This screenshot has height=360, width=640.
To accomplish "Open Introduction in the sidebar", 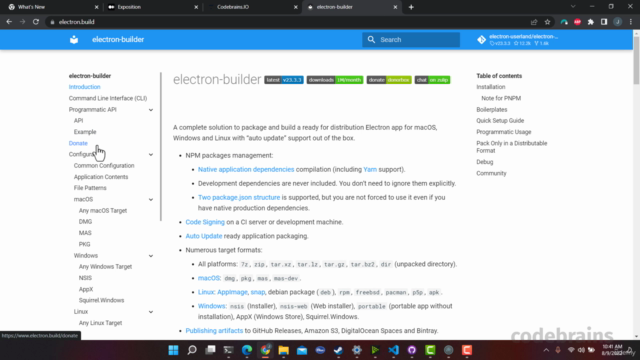I will (84, 87).
